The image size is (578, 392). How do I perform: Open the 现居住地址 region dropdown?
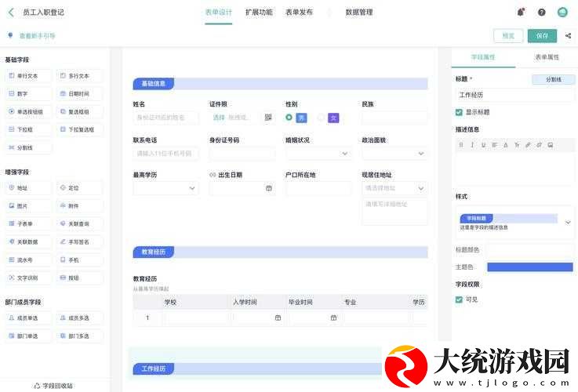[394, 188]
